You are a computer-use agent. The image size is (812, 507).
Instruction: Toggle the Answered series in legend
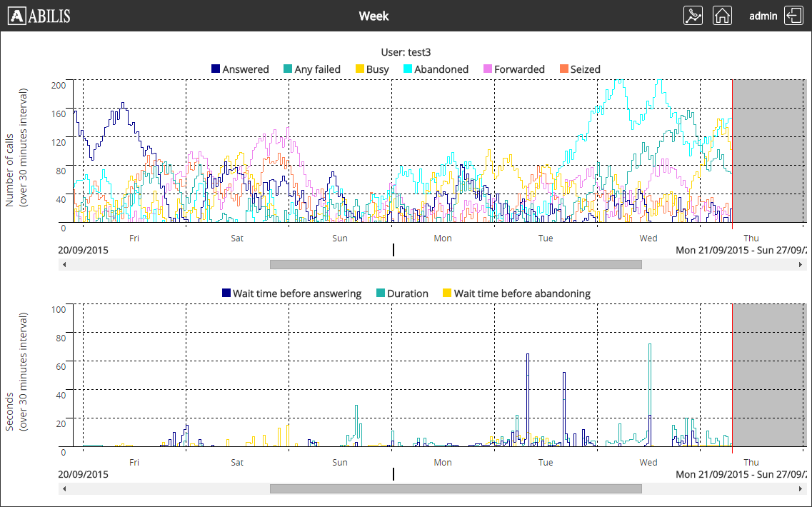click(x=240, y=69)
